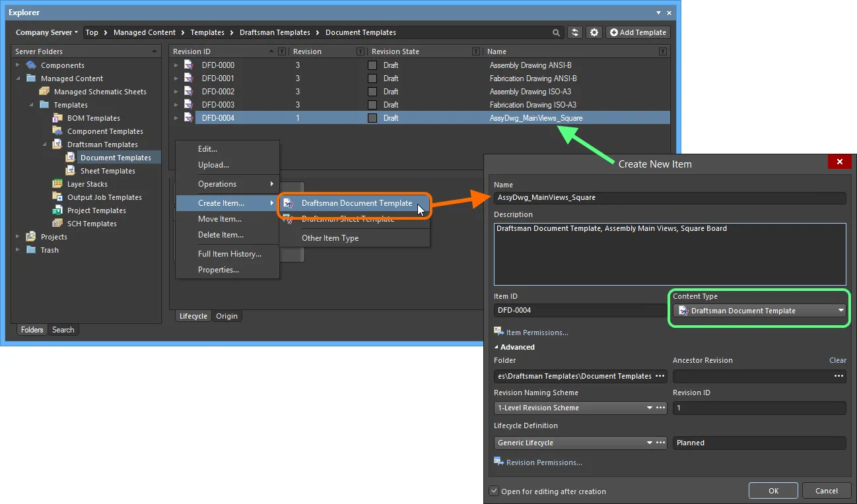Open the Revision Permissions... link

click(544, 462)
